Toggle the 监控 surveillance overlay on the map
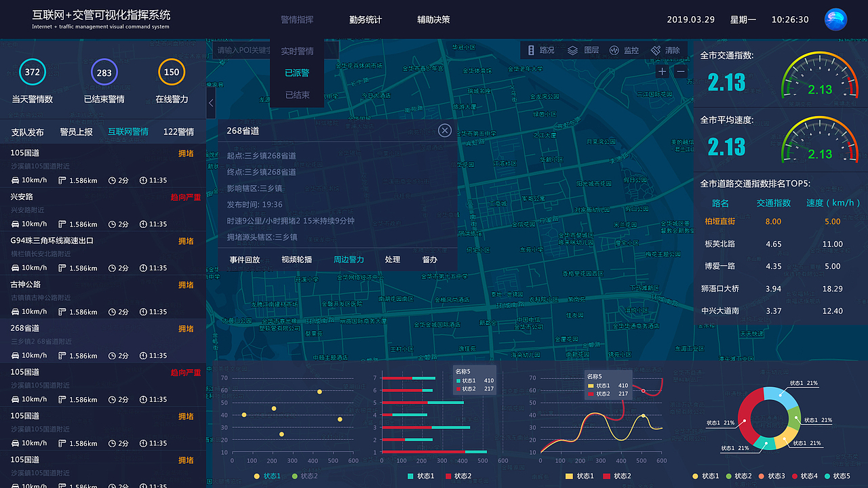Screen dimensions: 868x488 pos(623,50)
